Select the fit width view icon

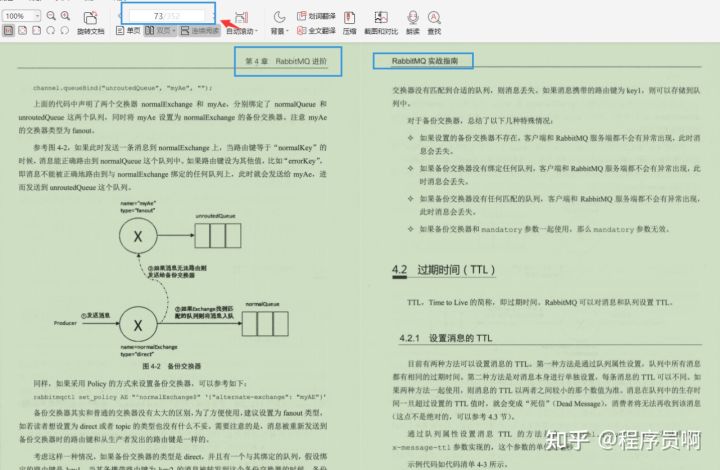pyautogui.click(x=37, y=30)
